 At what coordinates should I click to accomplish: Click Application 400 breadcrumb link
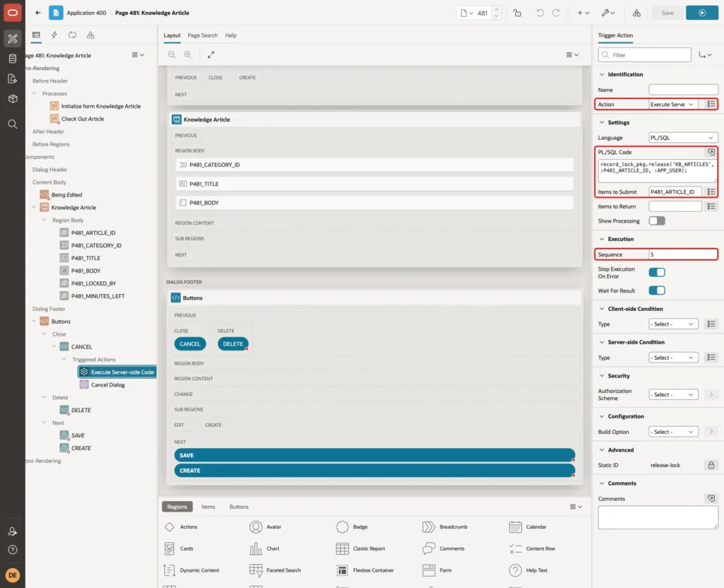tap(86, 13)
